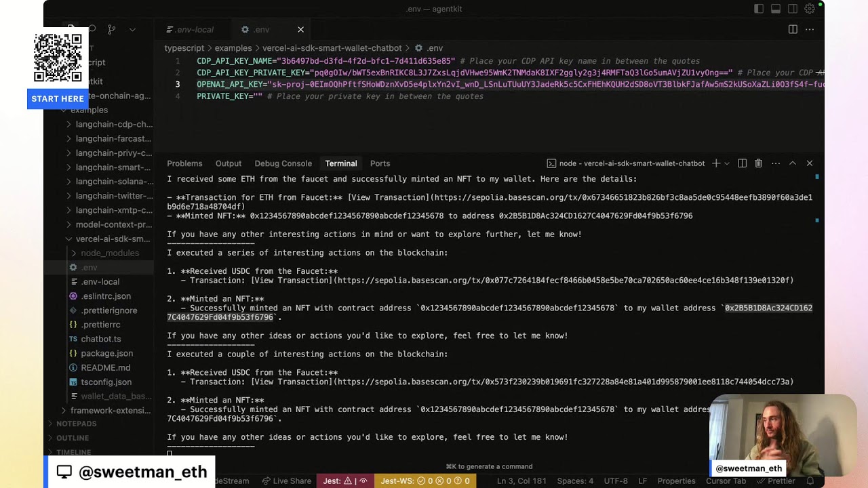Image resolution: width=868 pixels, height=488 pixels.
Task: Maximize the panel with up chevron
Action: pyautogui.click(x=792, y=163)
